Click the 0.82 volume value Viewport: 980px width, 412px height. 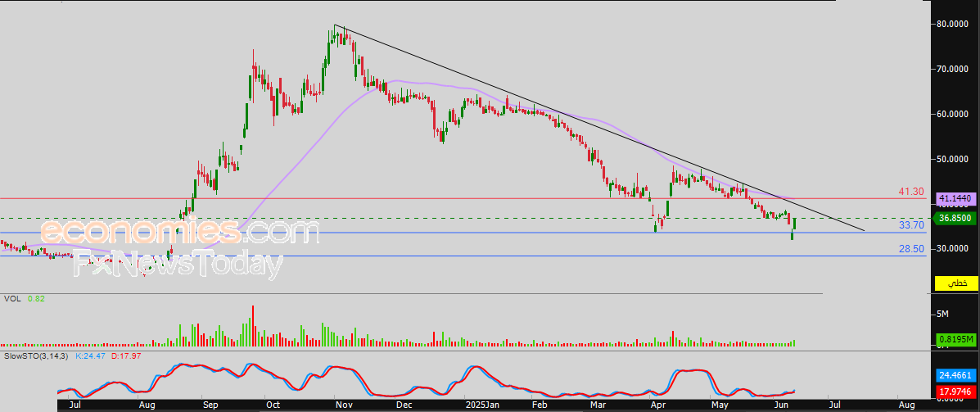tap(36, 299)
